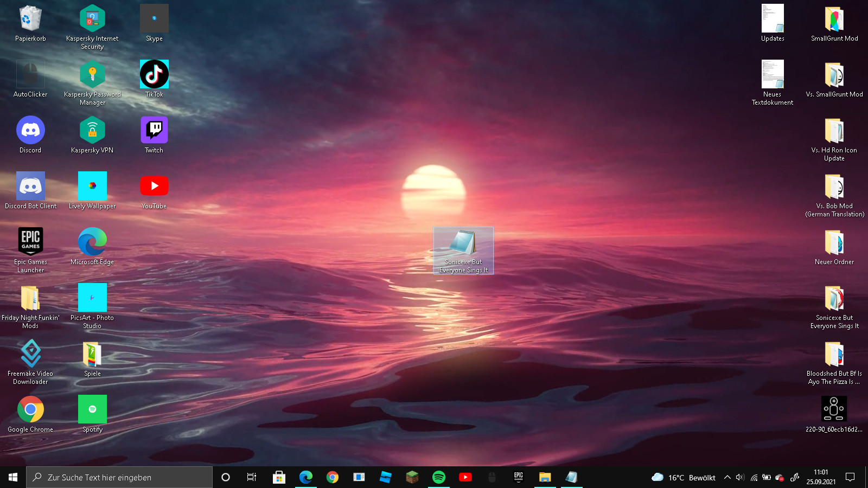The image size is (868, 488).
Task: Show hidden system tray icons
Action: (x=727, y=477)
